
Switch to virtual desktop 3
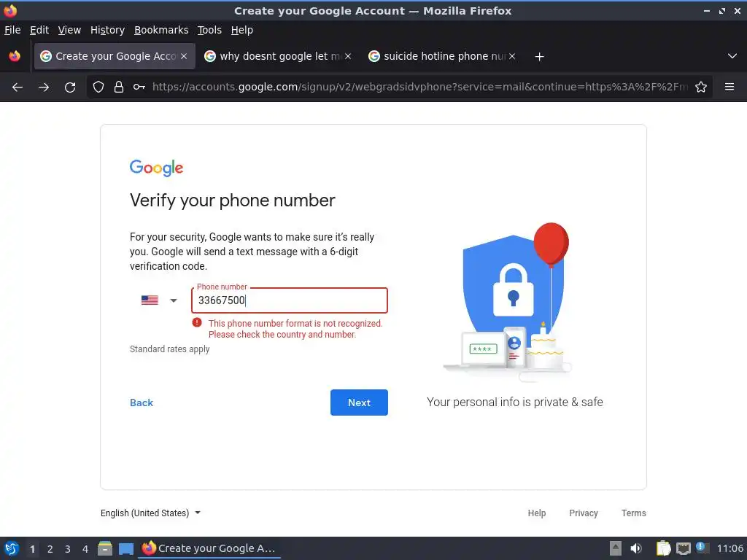click(68, 549)
